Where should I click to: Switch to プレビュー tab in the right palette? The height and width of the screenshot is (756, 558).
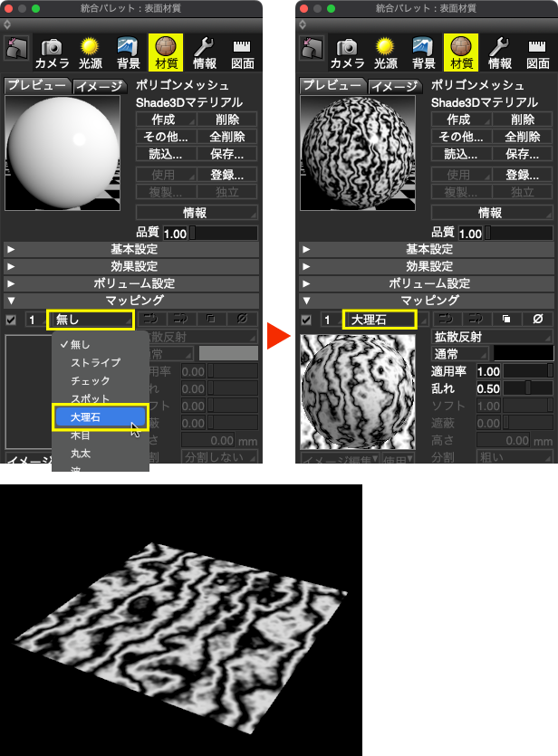(x=332, y=85)
